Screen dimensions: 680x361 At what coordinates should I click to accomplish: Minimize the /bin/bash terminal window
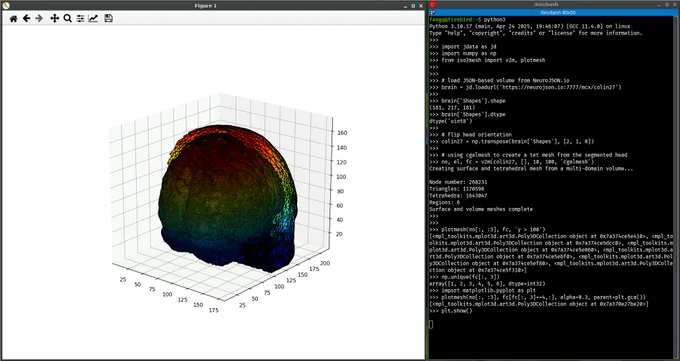point(660,4)
